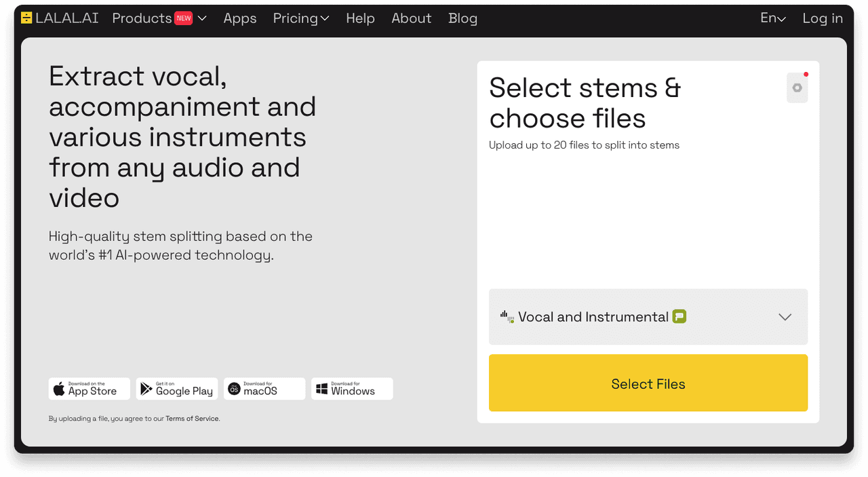Screen dimensions: 868x477
Task: Click Log in at the top right
Action: click(823, 18)
